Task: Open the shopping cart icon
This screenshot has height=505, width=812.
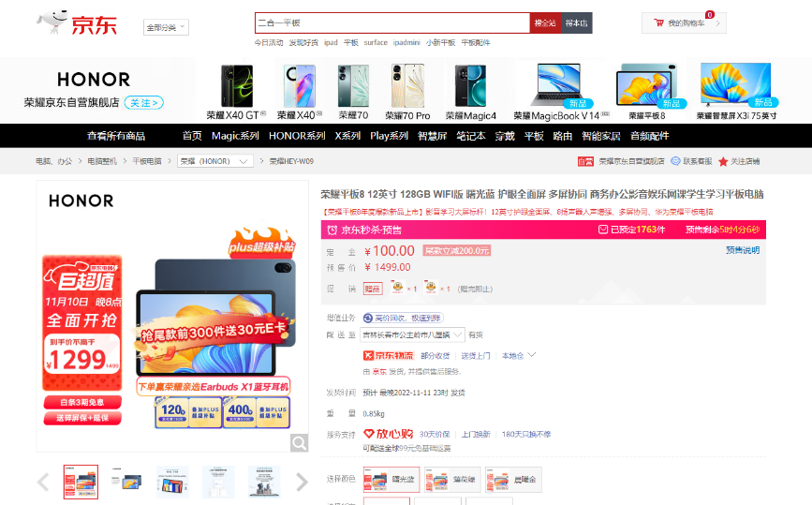Action: (658, 22)
